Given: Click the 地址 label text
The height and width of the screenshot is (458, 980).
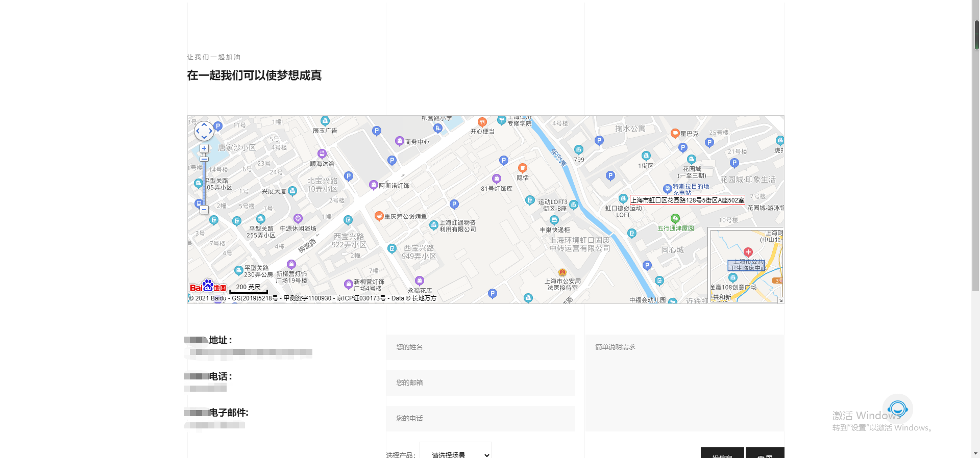Looking at the screenshot, I should click(x=220, y=340).
